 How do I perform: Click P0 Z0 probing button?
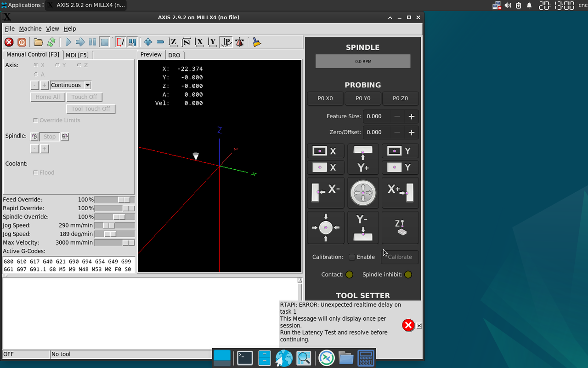pos(400,98)
